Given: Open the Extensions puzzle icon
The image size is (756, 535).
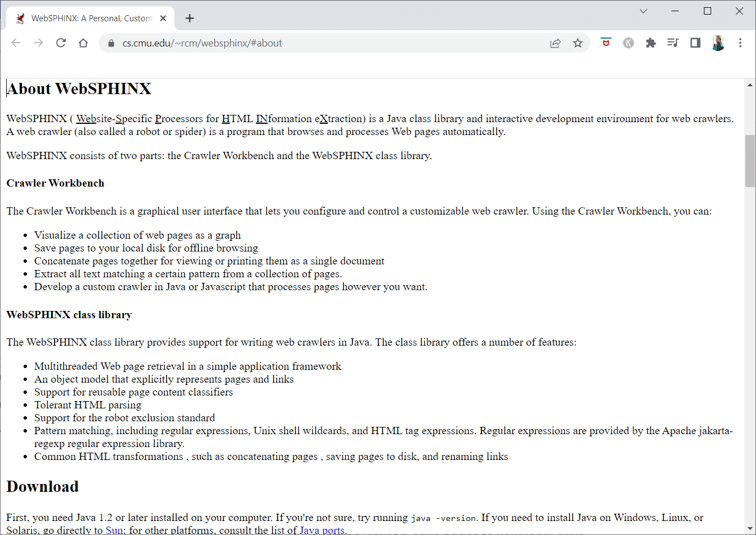Looking at the screenshot, I should click(x=651, y=43).
